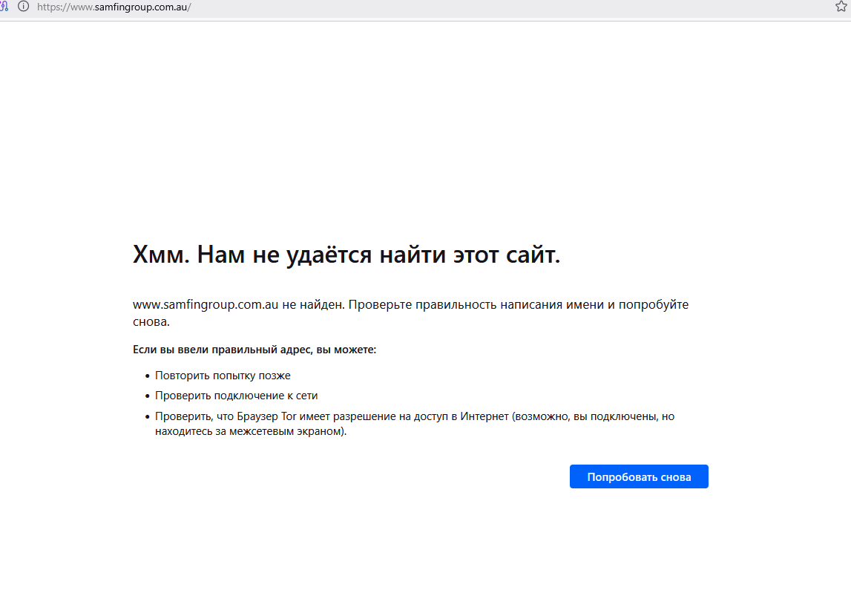Select the bullet Проверить подключение к сети
Image resolution: width=851 pixels, height=616 pixels.
tap(236, 396)
